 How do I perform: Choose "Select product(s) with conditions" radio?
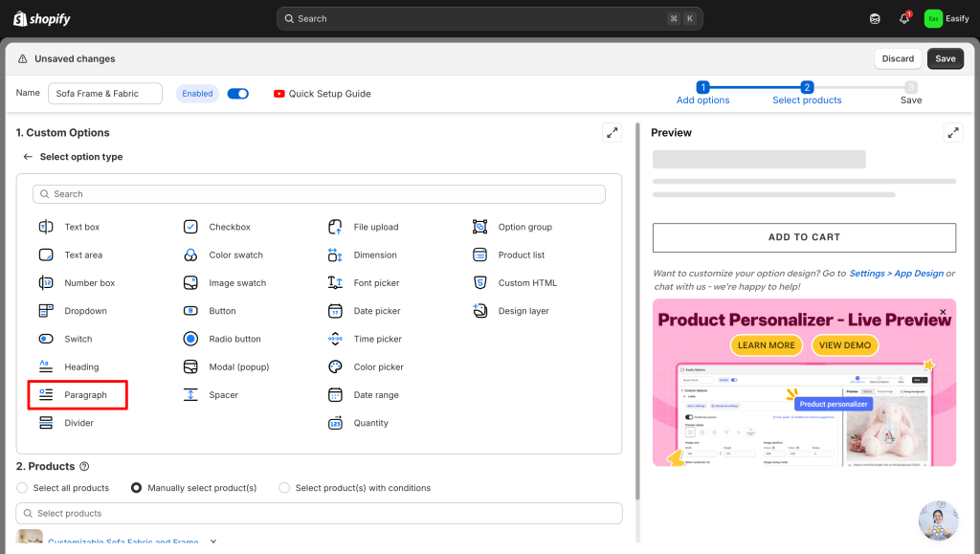click(284, 488)
